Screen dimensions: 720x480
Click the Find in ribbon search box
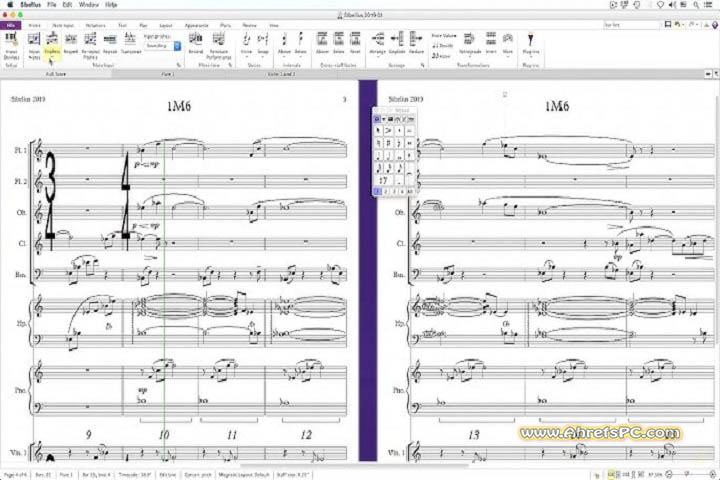[x=631, y=25]
